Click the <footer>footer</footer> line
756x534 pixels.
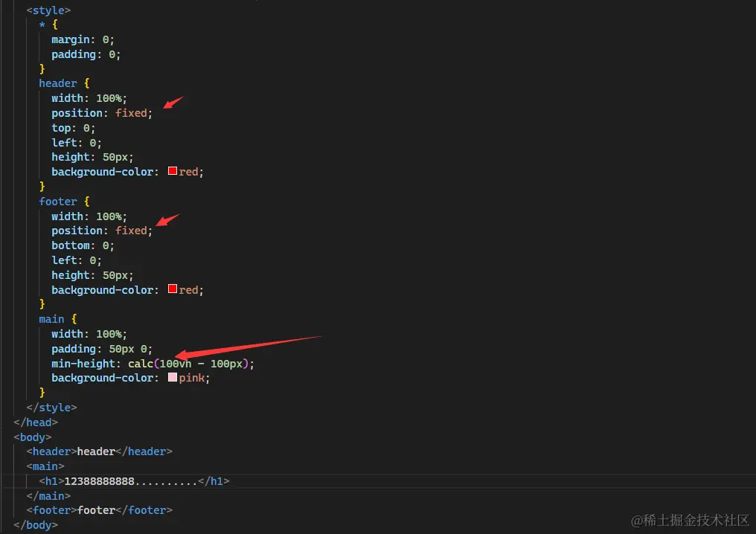[x=99, y=510]
